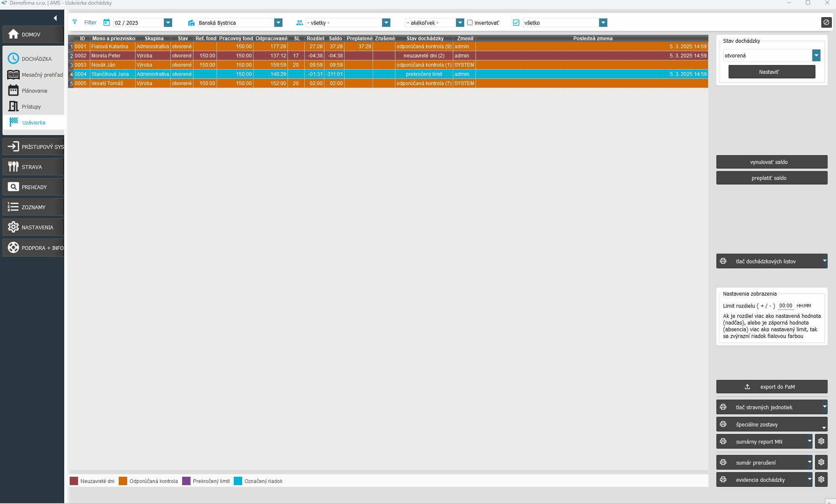Image resolution: width=836 pixels, height=504 pixels.
Task: Click the Prekročený limit purple legend swatch
Action: (186, 481)
